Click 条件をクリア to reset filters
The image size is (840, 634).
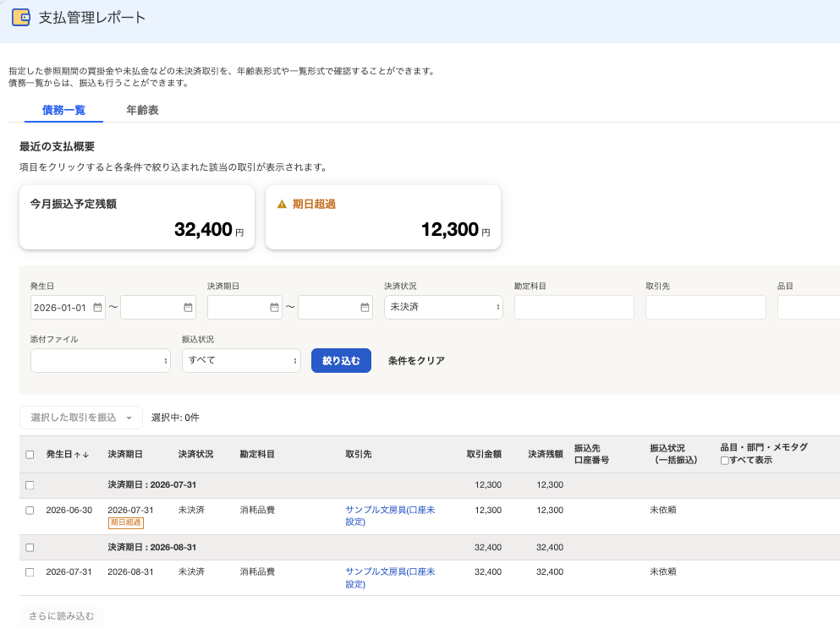(416, 361)
